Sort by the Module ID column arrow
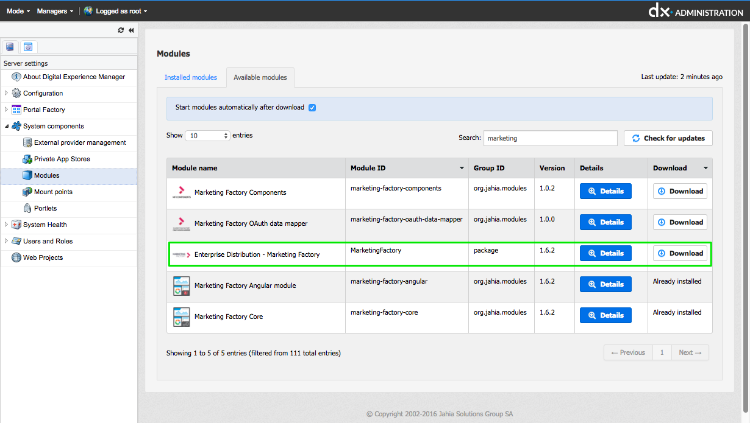 (x=462, y=168)
